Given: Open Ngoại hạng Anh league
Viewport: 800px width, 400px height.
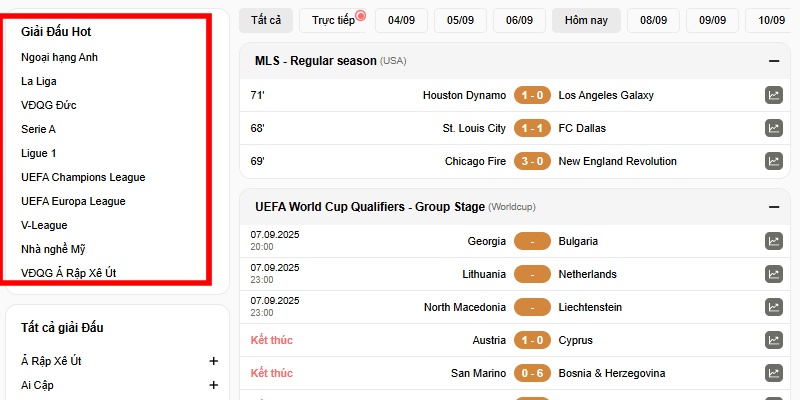Looking at the screenshot, I should 59,57.
